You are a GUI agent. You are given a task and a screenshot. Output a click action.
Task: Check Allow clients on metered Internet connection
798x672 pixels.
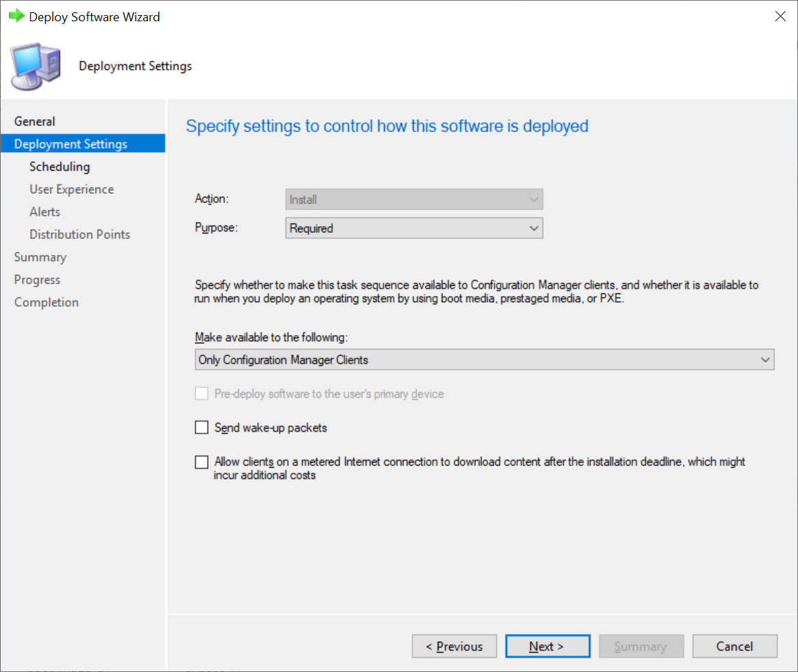tap(201, 462)
